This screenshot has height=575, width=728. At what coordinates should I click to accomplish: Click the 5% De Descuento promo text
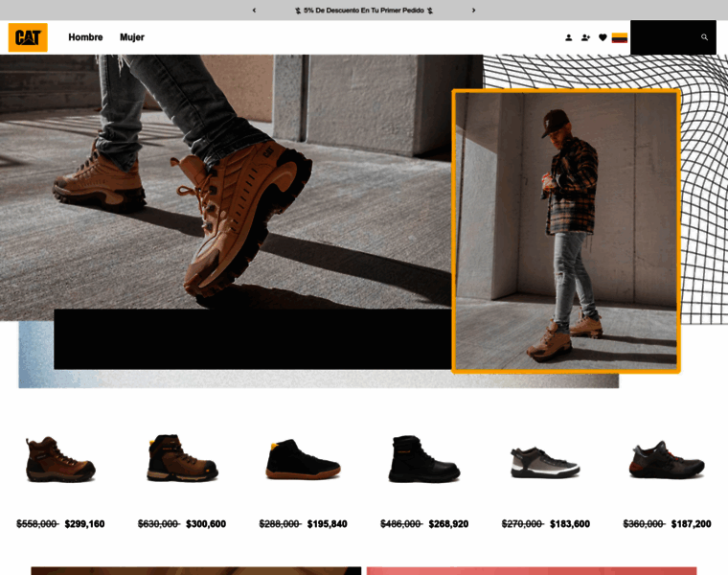pyautogui.click(x=364, y=11)
